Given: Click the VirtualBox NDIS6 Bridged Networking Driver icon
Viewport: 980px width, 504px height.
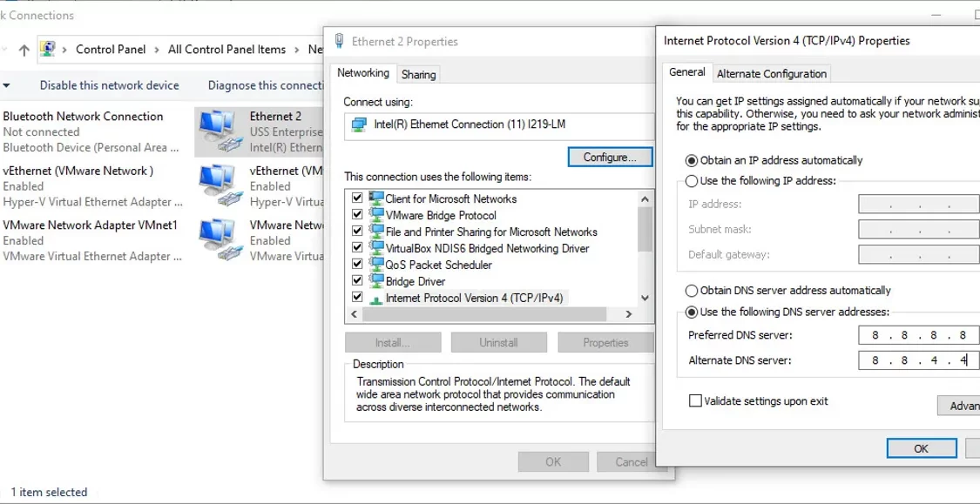Looking at the screenshot, I should [x=376, y=248].
